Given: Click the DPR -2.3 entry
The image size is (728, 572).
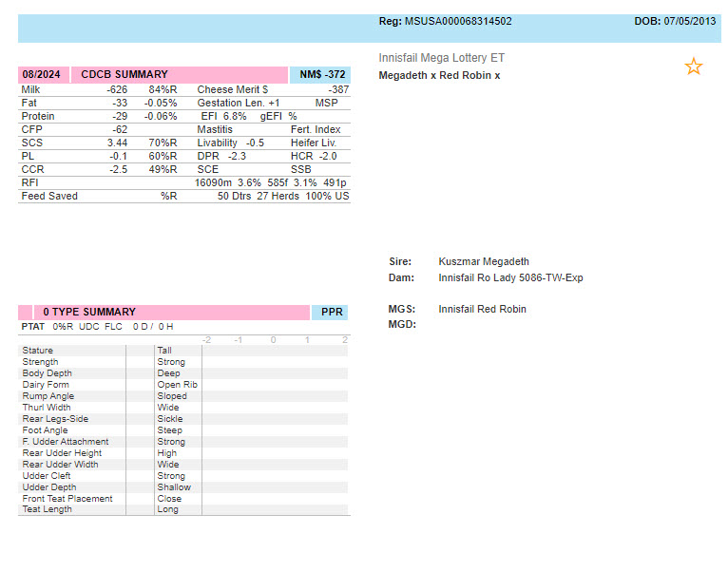Looking at the screenshot, I should click(x=221, y=156).
